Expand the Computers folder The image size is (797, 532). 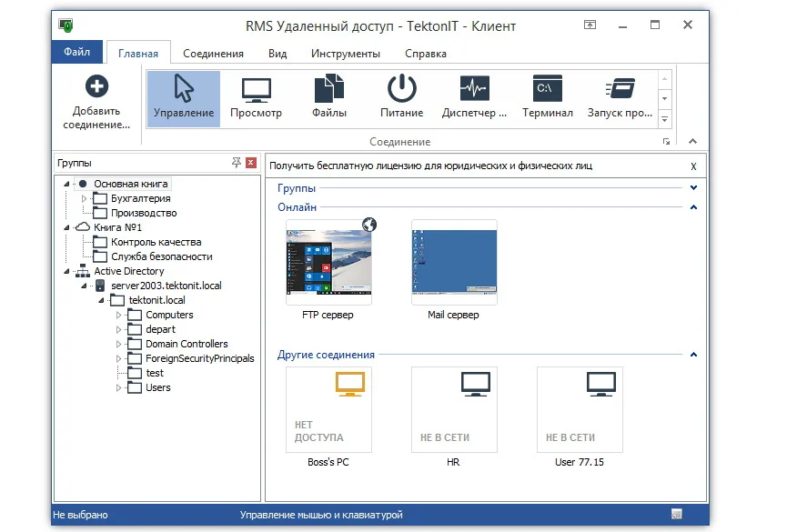point(118,315)
